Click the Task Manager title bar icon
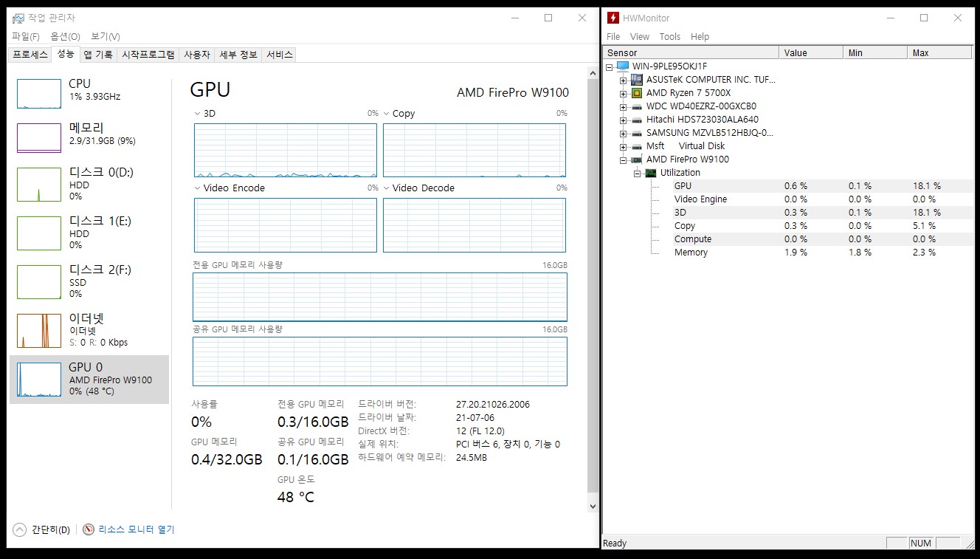The width and height of the screenshot is (980, 559). 18,18
